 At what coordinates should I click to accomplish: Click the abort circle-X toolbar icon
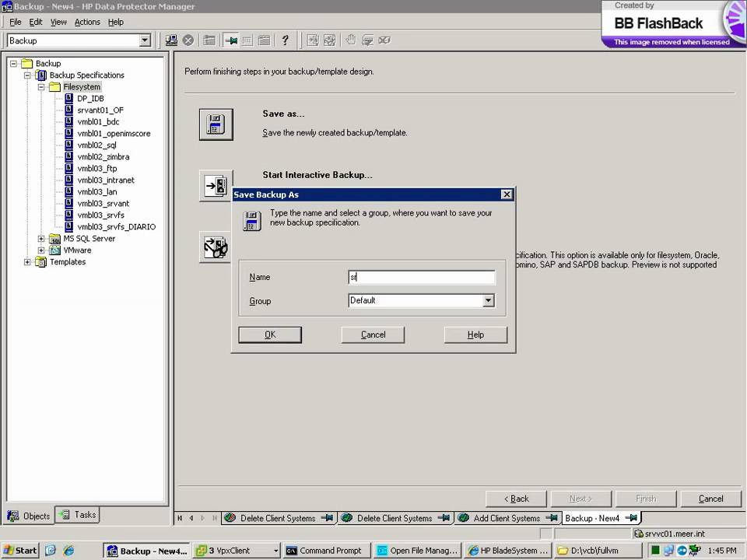(x=188, y=40)
